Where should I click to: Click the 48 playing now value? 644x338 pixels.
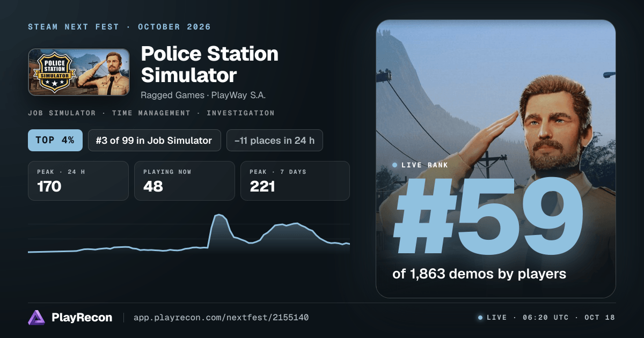click(x=153, y=187)
